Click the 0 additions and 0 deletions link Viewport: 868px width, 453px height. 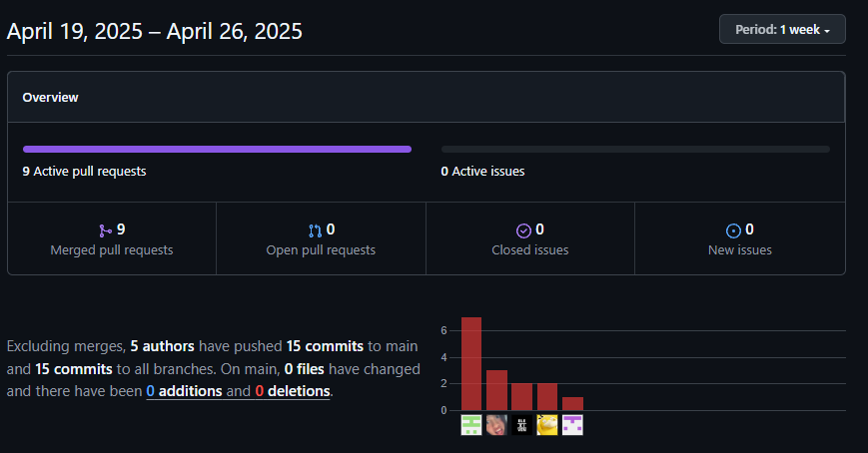[x=238, y=391]
